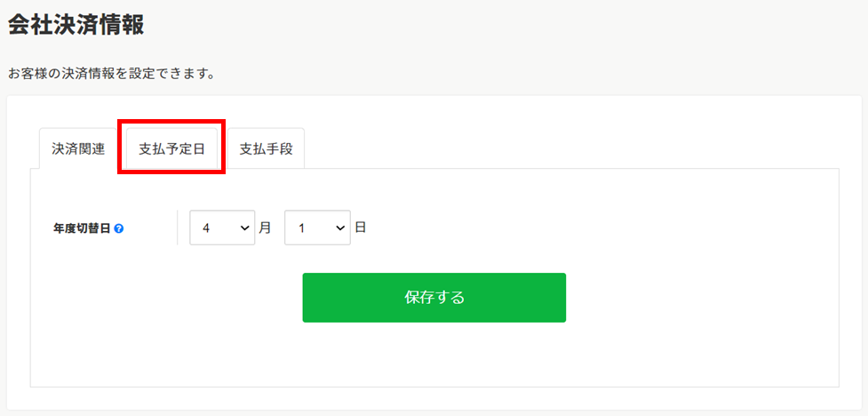The height and width of the screenshot is (416, 868).
Task: Click the 会社決済情報 page heading
Action: click(x=76, y=26)
